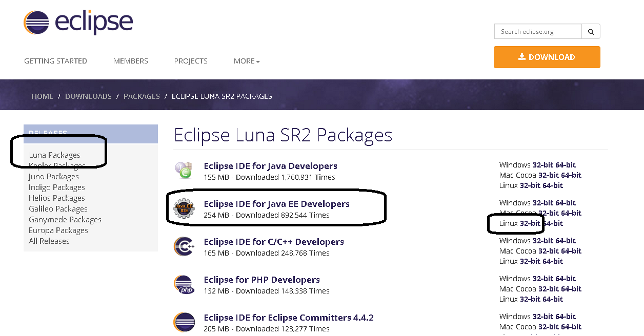Open PROJECTS menu item
The height and width of the screenshot is (336, 644).
coord(191,61)
